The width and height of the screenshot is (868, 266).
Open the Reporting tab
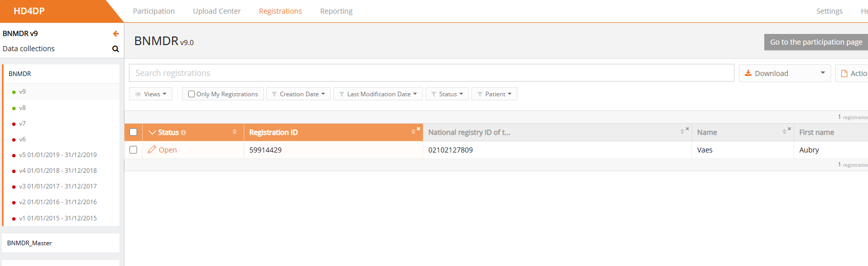336,11
